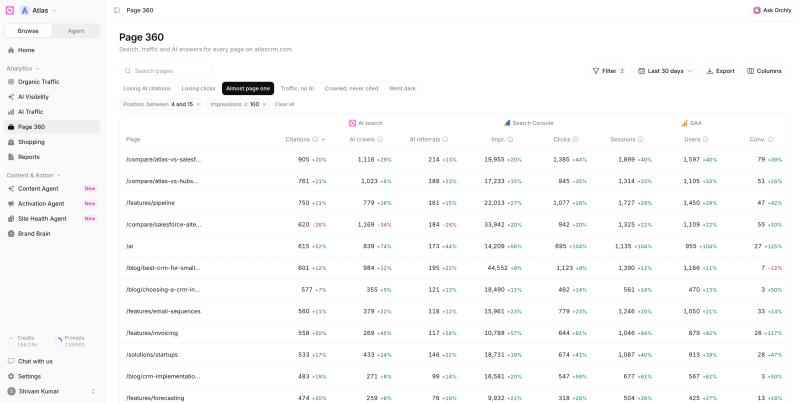The height and width of the screenshot is (403, 800).
Task: Click the Credits usage ring indicator
Action: (x=11, y=341)
